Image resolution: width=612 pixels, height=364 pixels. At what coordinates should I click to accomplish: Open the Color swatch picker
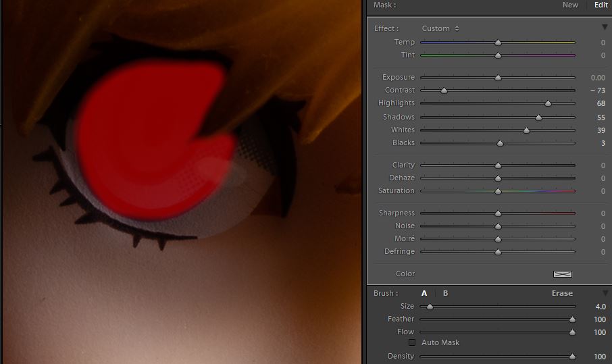click(563, 274)
